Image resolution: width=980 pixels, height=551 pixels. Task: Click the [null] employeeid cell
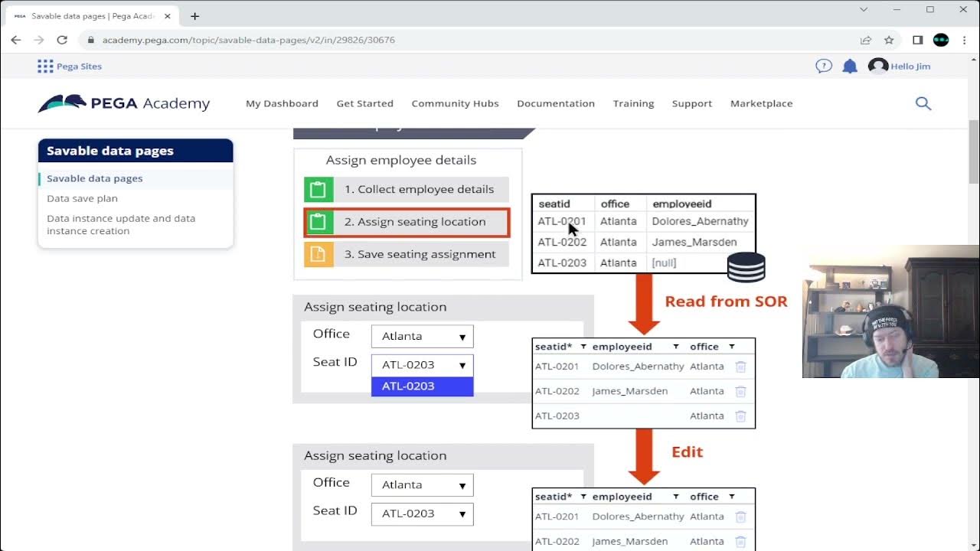tap(664, 262)
